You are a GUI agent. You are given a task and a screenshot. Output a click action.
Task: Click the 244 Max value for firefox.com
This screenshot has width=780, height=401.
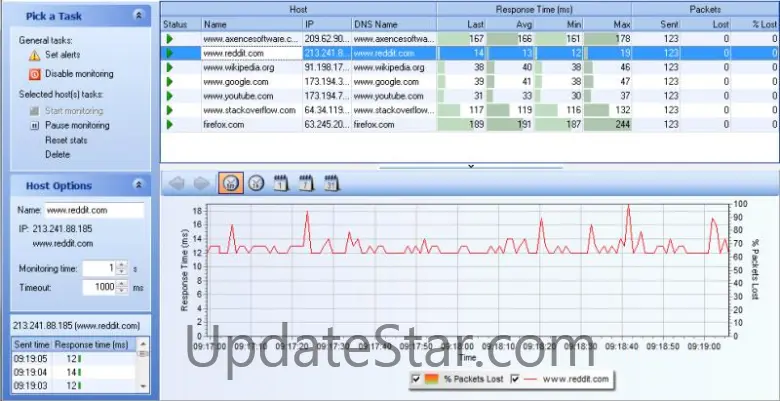[622, 124]
